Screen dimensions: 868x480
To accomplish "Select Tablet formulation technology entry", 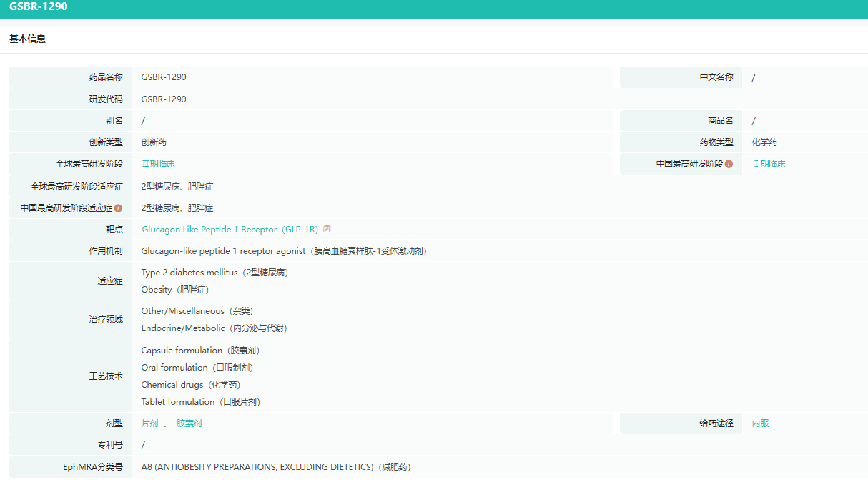I will coord(201,402).
